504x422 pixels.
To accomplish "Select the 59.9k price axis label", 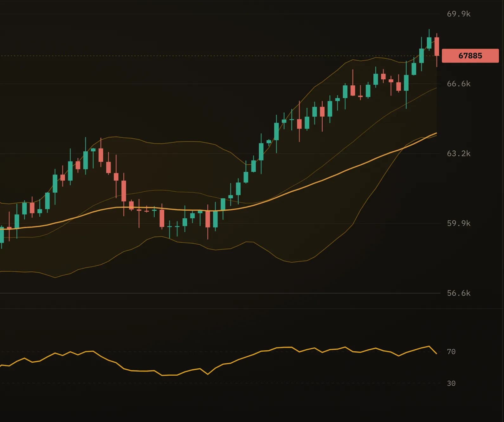I will (459, 223).
